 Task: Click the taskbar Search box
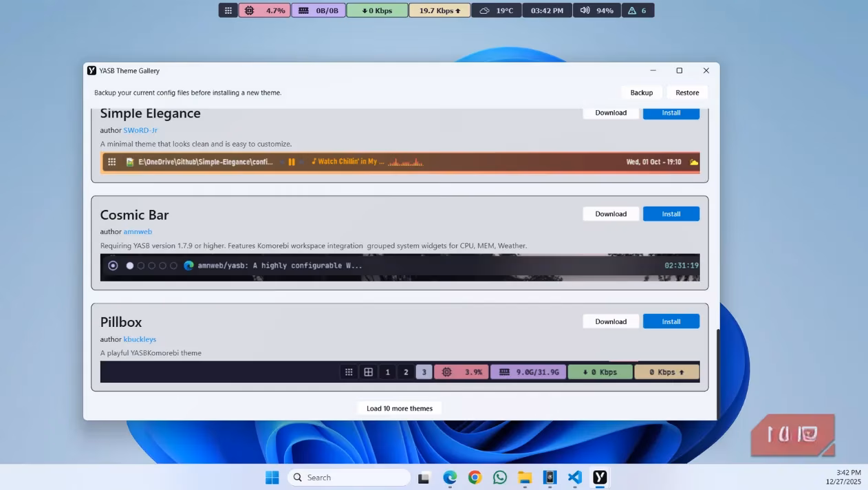point(348,477)
